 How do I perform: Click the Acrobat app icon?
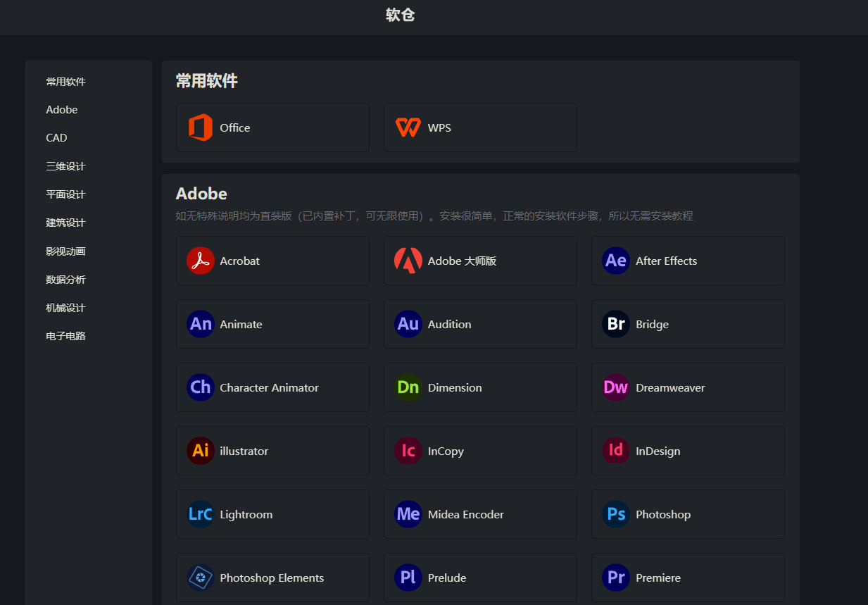point(200,261)
